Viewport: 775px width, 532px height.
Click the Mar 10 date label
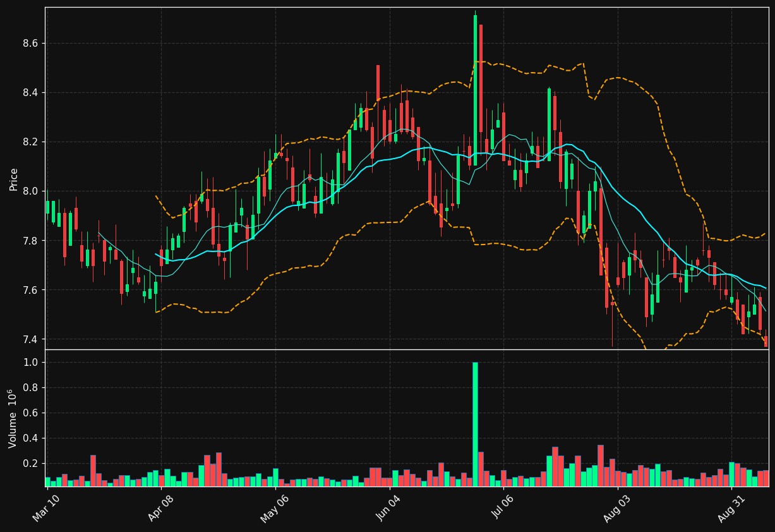(x=46, y=508)
